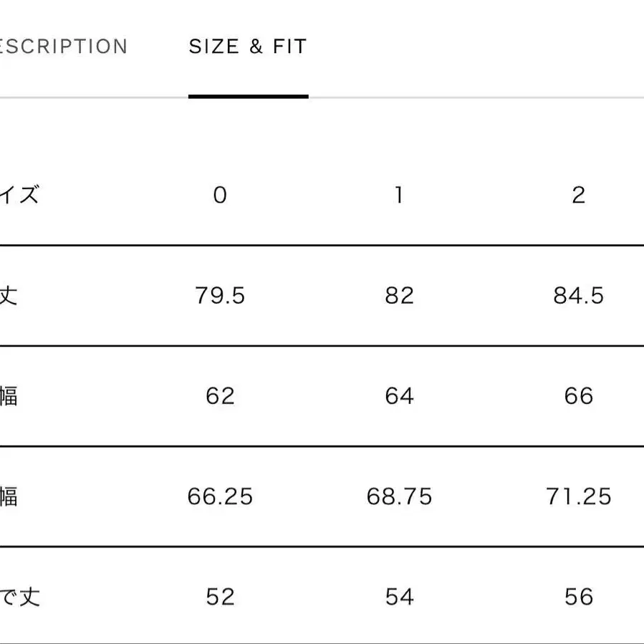
Task: Select the 84.5 measurement cell
Action: (x=579, y=296)
